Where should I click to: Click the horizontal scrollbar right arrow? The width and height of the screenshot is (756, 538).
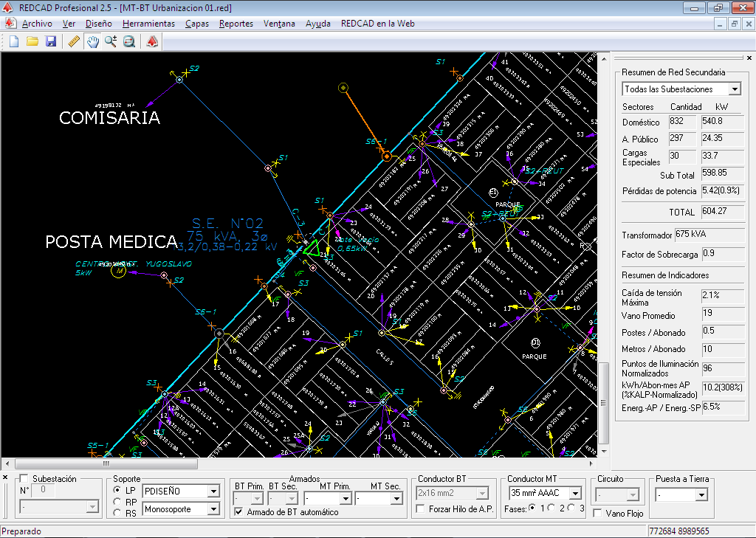(591, 463)
